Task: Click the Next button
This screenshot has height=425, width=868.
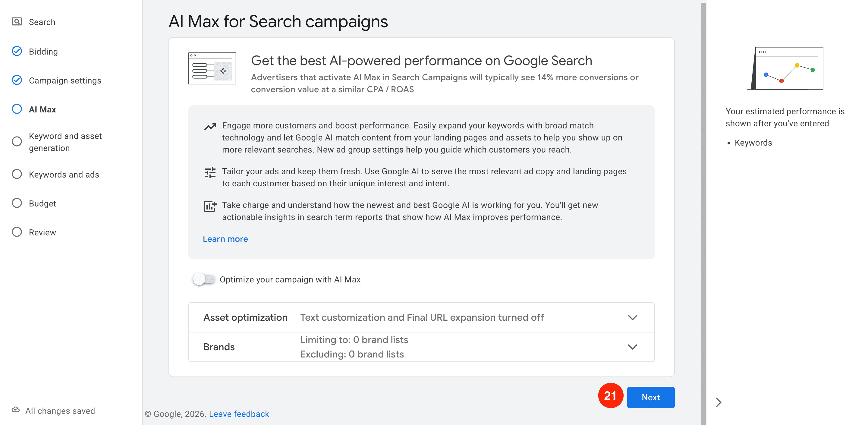Action: pyautogui.click(x=651, y=397)
